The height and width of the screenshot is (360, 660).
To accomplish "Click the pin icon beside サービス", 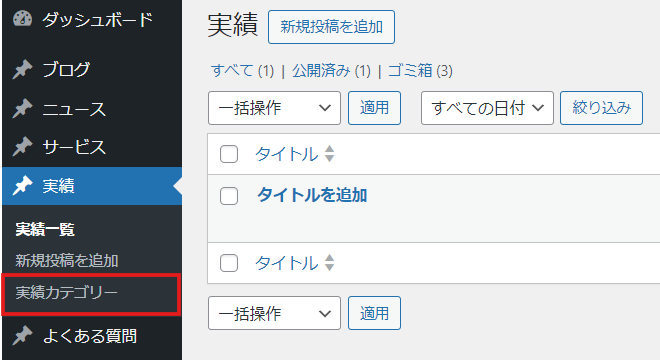I will 22,147.
